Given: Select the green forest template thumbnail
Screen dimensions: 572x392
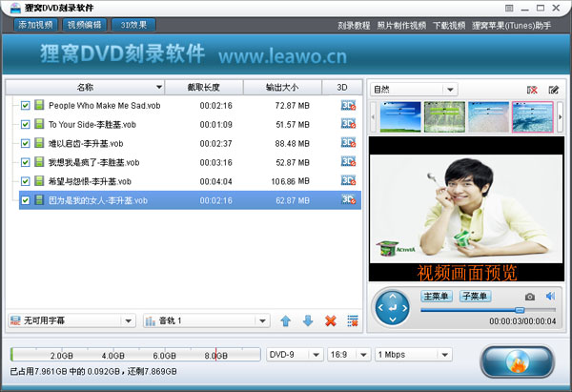Looking at the screenshot, I should [444, 116].
